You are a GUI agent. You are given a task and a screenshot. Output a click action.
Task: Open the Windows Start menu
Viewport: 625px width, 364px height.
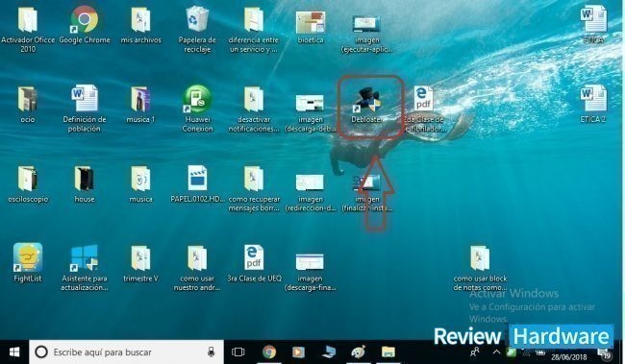tap(14, 352)
